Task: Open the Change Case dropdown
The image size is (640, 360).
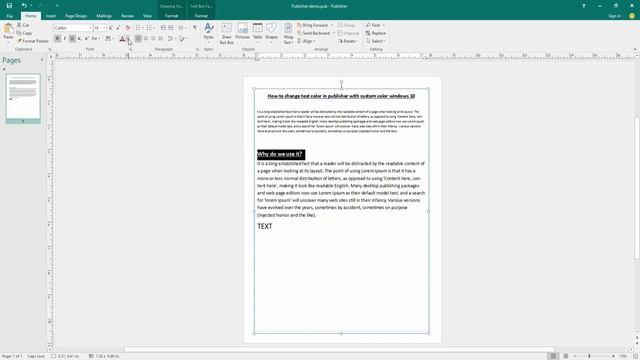Action: click(95, 38)
